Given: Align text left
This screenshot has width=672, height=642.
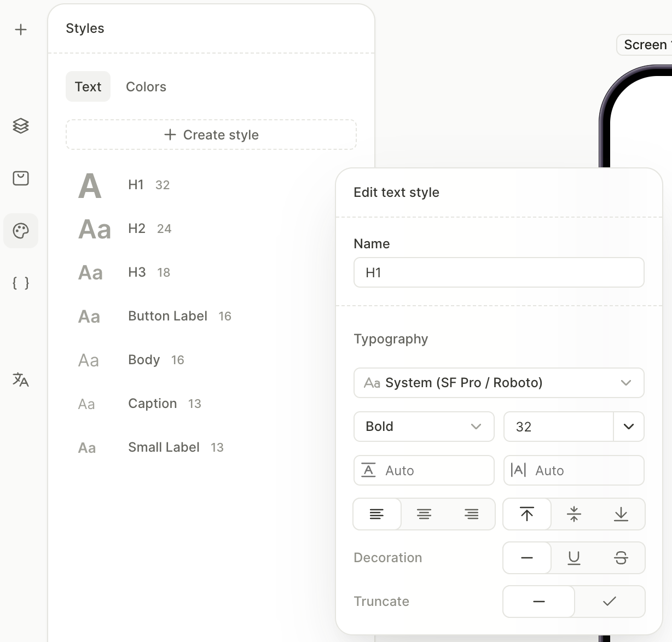Looking at the screenshot, I should [x=377, y=514].
